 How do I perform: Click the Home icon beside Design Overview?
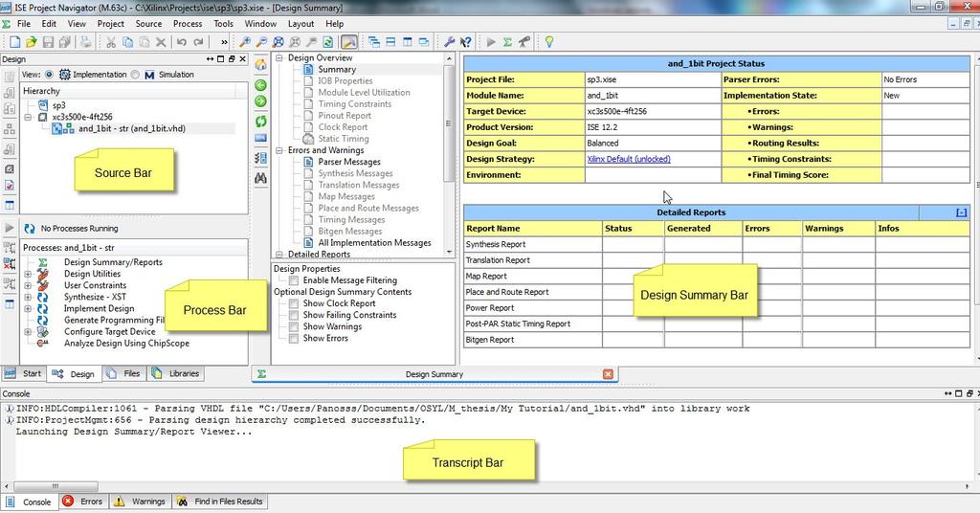click(x=260, y=64)
